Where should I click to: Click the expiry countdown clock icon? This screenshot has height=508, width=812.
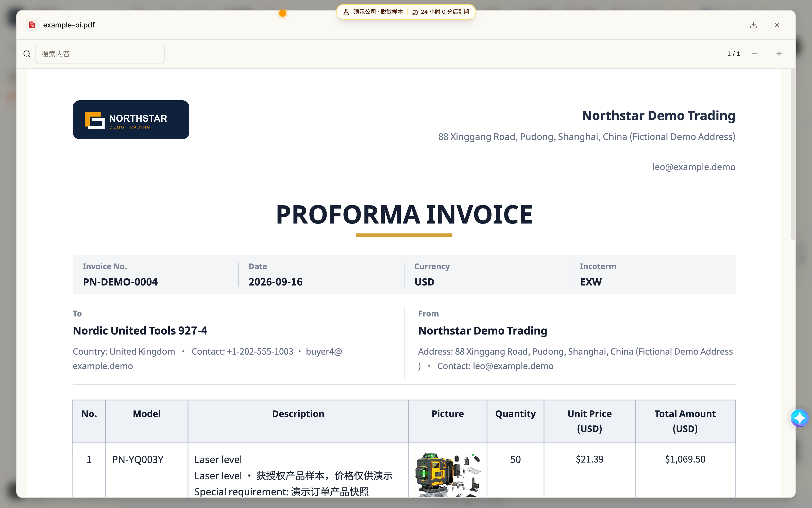415,12
